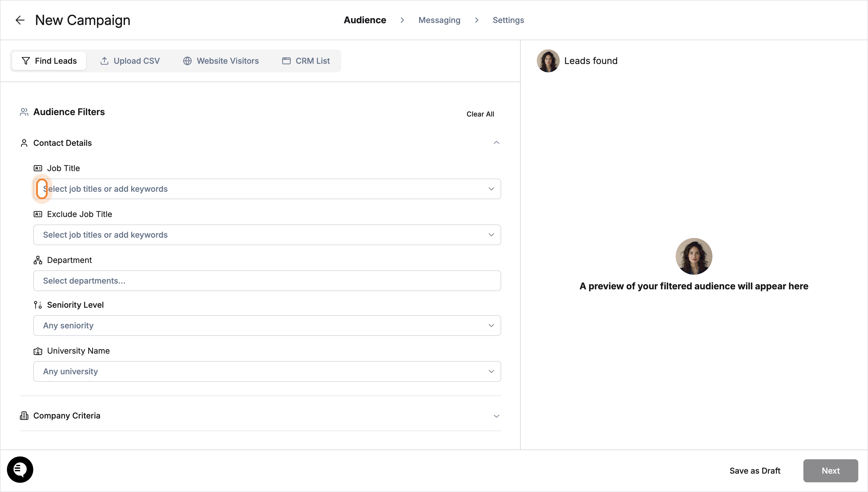Switch to the CRM List tab
This screenshot has width=868, height=492.
pos(306,61)
